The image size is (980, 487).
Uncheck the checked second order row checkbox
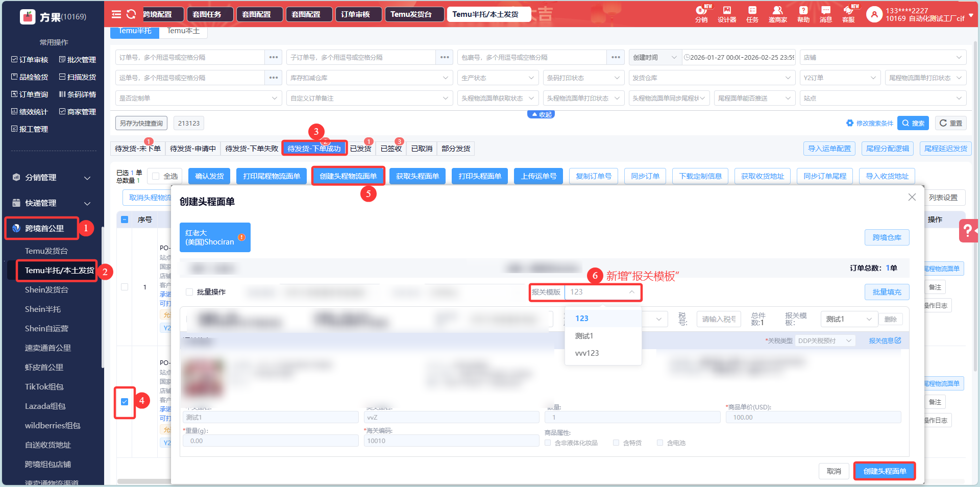tap(125, 402)
